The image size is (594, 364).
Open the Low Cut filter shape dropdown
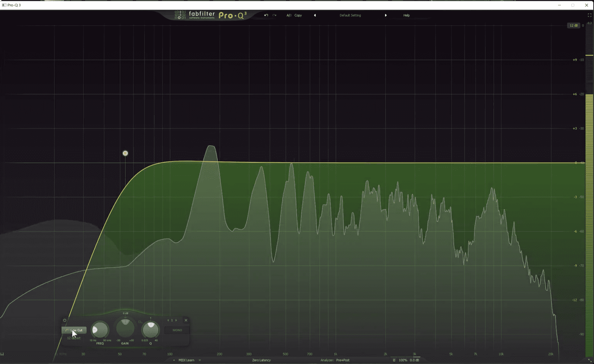click(74, 330)
